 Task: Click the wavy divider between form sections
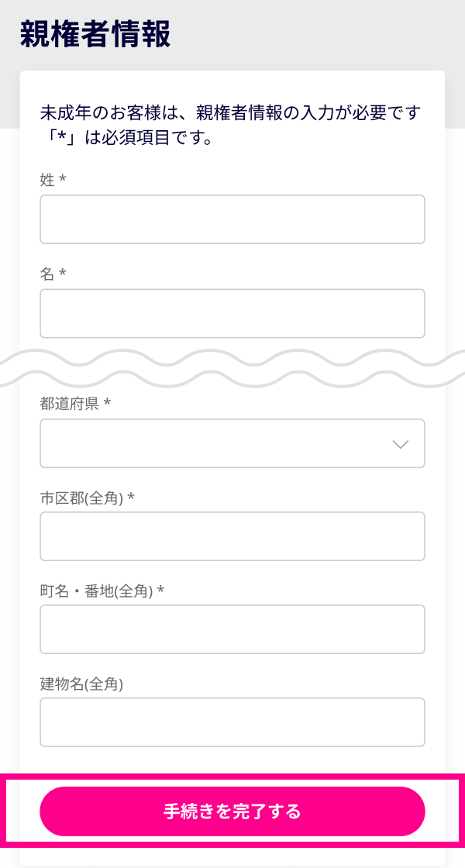coord(232,368)
